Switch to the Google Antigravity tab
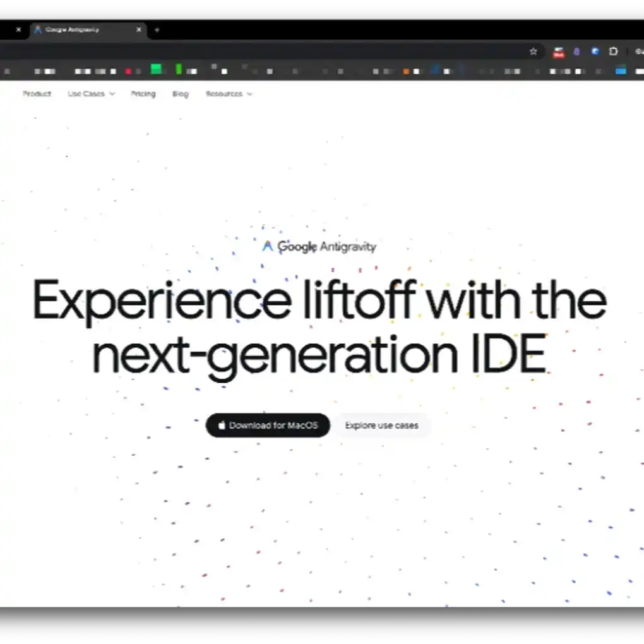Image resolution: width=644 pixels, height=644 pixels. (x=82, y=30)
